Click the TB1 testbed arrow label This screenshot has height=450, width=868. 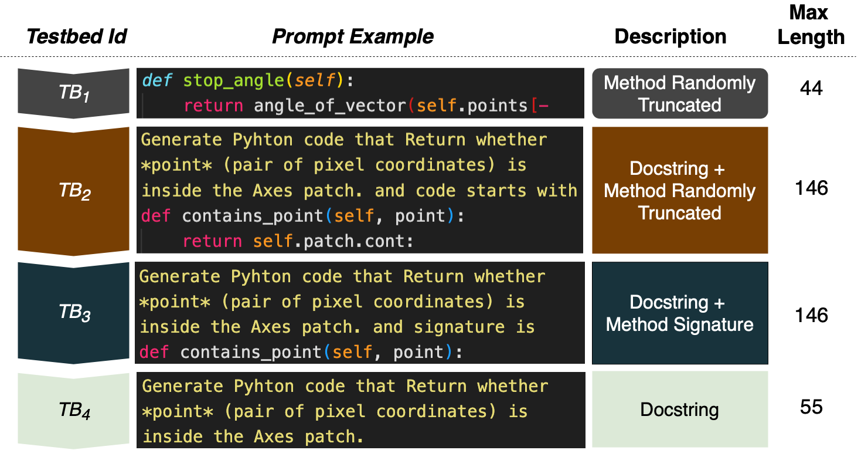[74, 94]
